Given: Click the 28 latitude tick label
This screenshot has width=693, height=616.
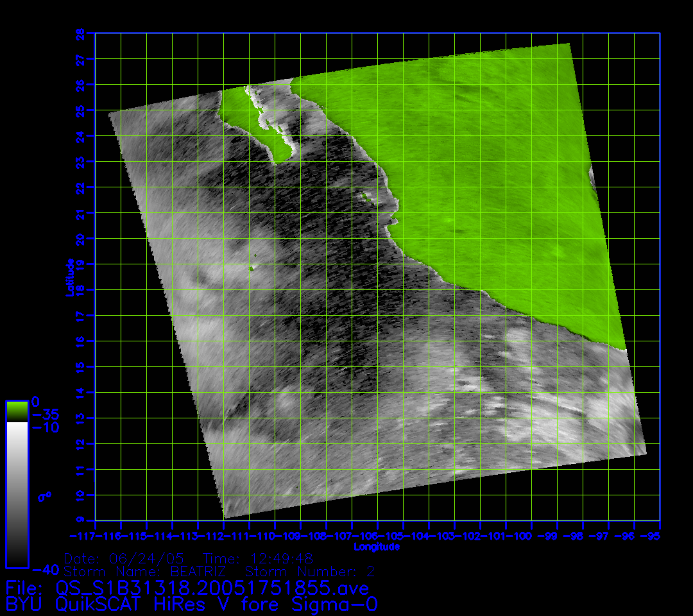Looking at the screenshot, I should [x=80, y=33].
